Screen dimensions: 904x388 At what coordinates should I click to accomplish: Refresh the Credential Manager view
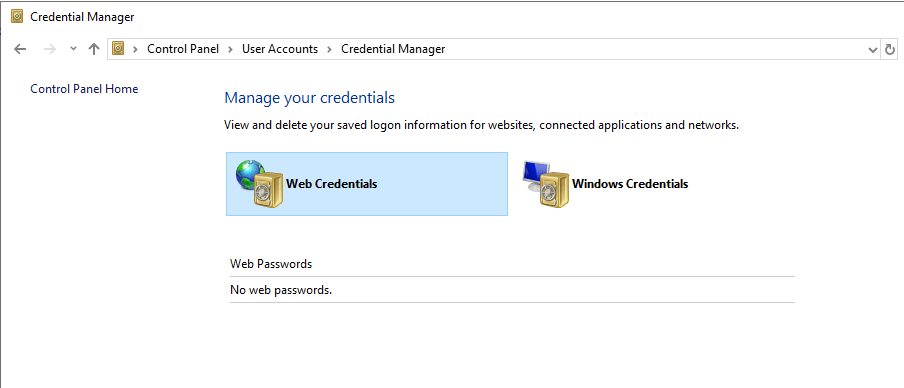tap(890, 50)
